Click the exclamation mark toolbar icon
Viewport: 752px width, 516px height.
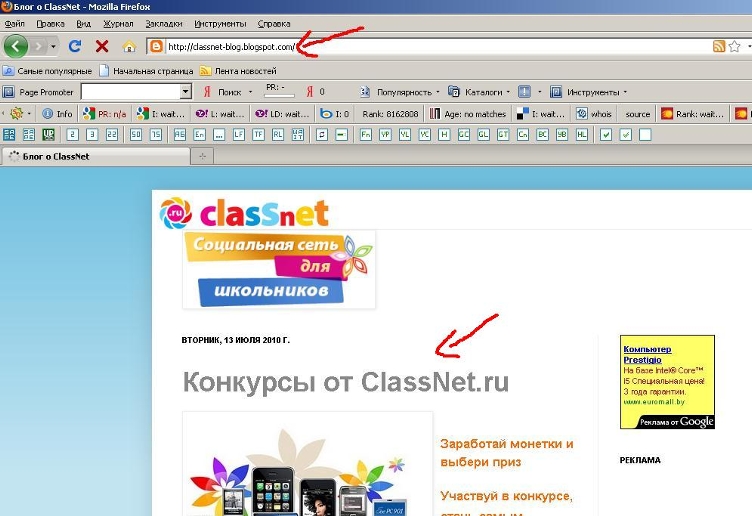click(x=525, y=92)
